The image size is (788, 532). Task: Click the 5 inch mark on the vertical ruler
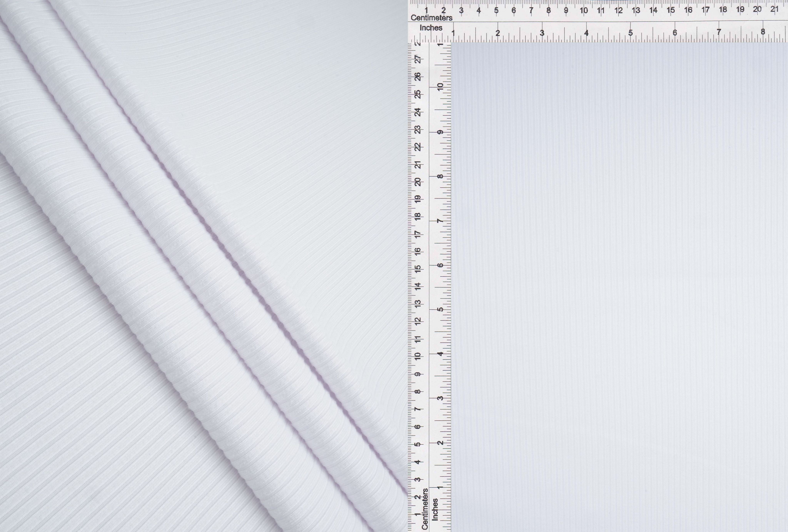[x=440, y=309]
